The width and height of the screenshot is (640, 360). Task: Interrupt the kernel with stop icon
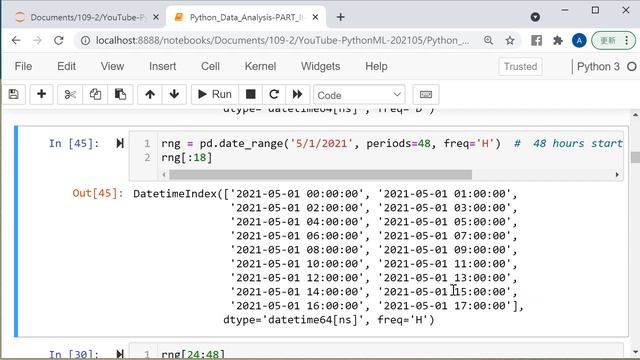click(x=251, y=94)
